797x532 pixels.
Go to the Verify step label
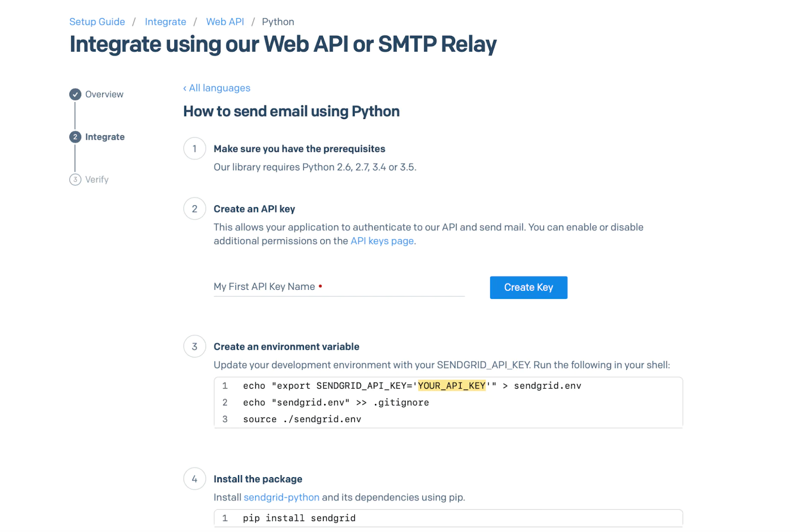coord(97,179)
